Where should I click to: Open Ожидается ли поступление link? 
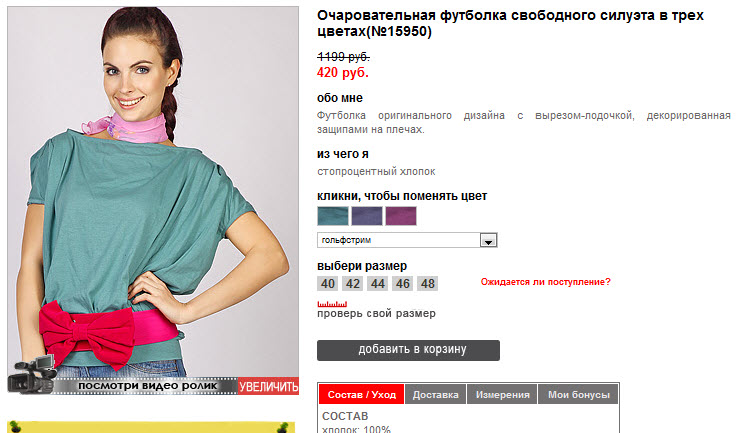pyautogui.click(x=546, y=282)
